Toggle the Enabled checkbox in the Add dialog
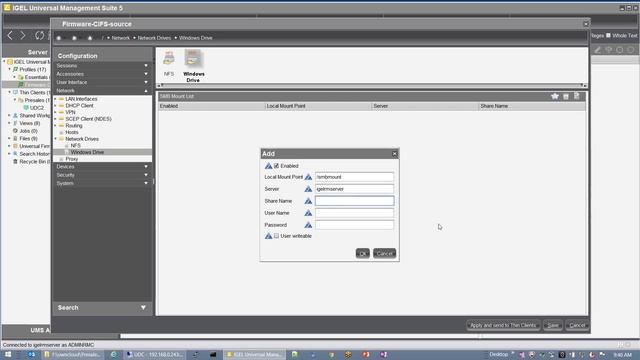 click(276, 166)
